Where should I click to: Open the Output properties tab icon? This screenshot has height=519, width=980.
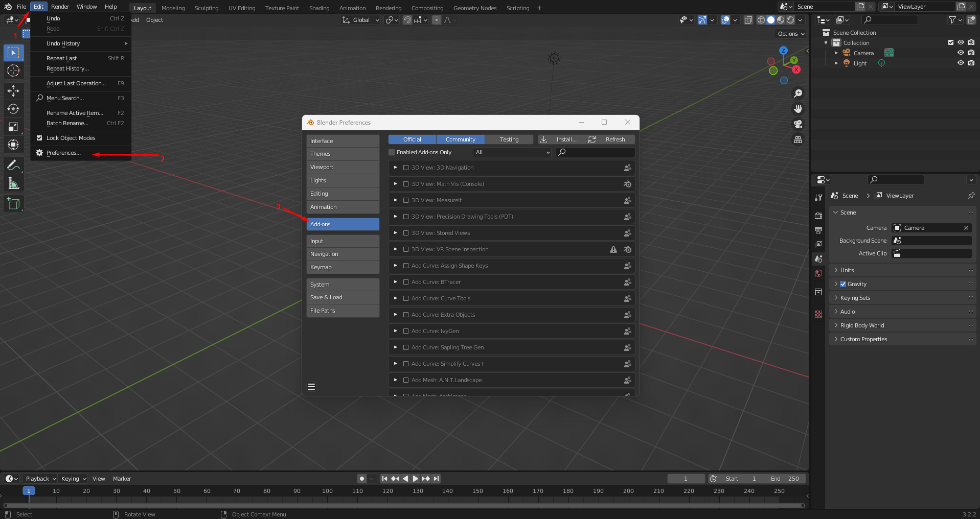coord(818,230)
